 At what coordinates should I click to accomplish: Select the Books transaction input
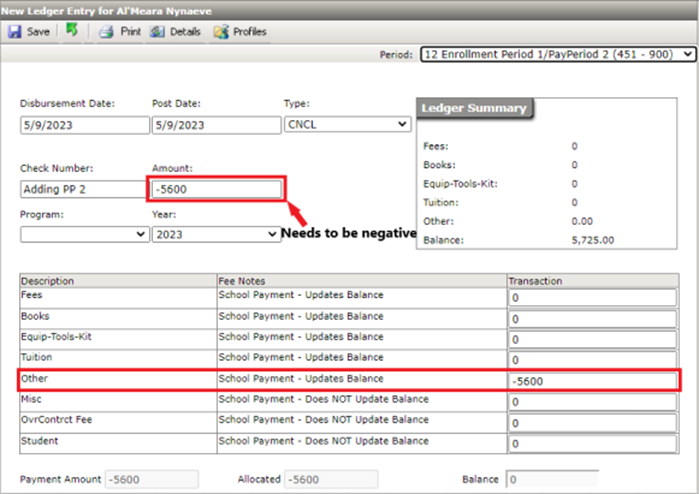pyautogui.click(x=593, y=319)
